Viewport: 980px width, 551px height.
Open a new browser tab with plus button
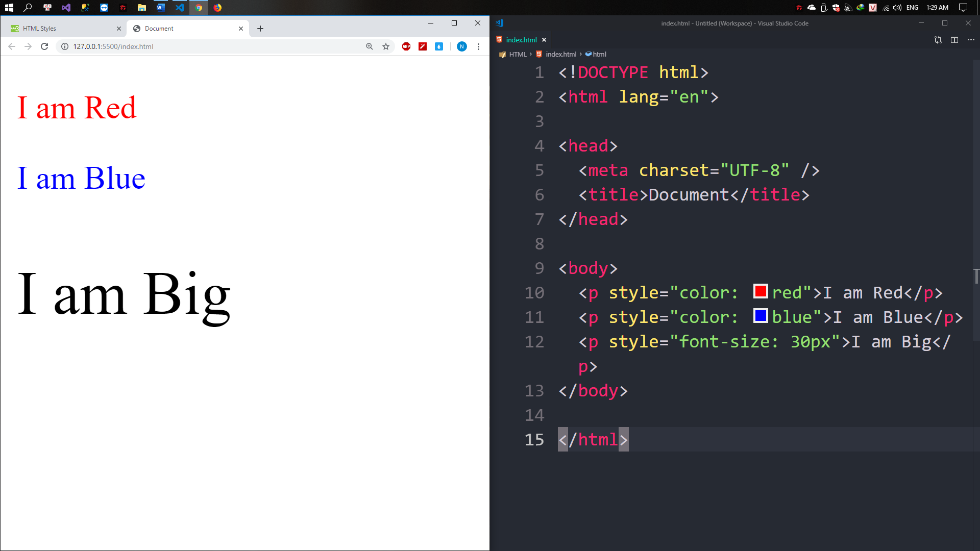pyautogui.click(x=260, y=29)
